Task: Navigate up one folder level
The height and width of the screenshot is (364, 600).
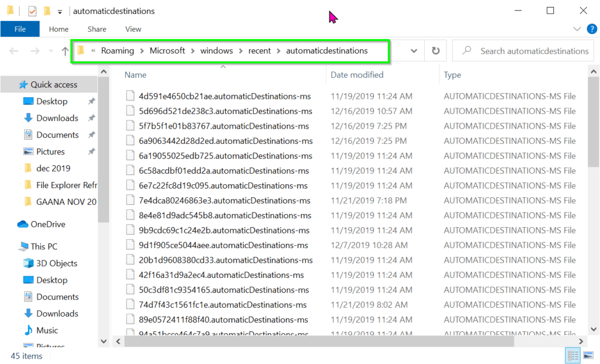Action: click(x=64, y=51)
